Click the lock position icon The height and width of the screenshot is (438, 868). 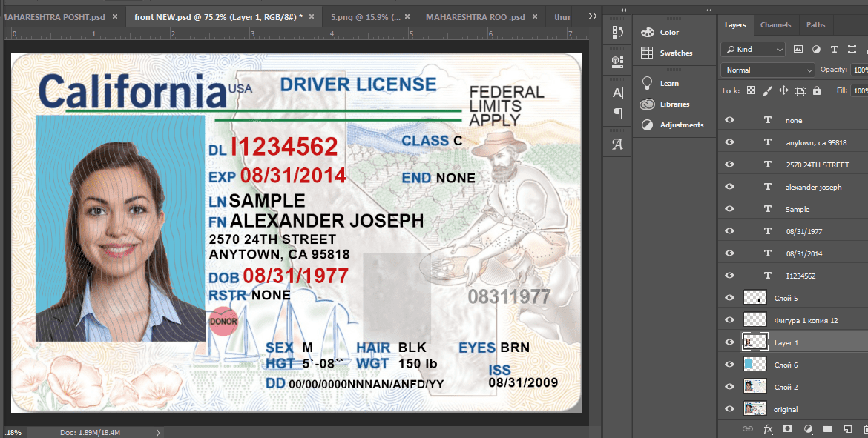pyautogui.click(x=783, y=90)
